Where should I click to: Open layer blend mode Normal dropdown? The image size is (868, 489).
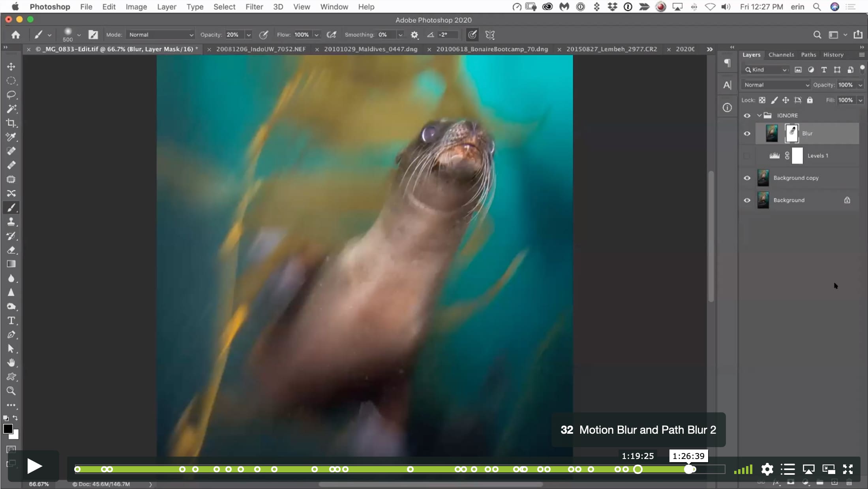[x=776, y=85]
